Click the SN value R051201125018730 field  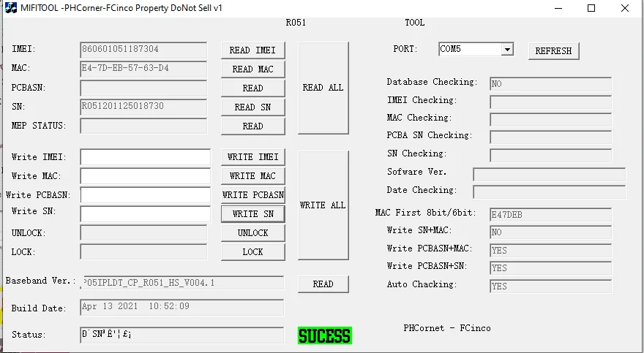point(143,107)
